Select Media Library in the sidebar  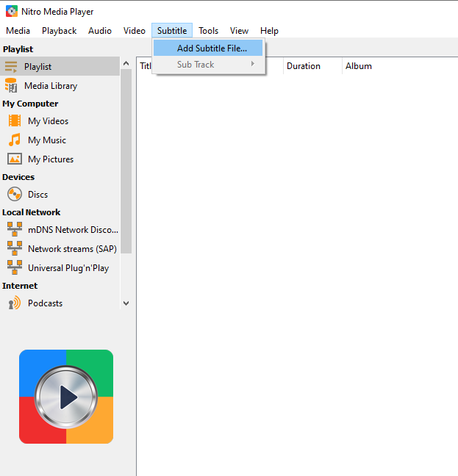60,86
